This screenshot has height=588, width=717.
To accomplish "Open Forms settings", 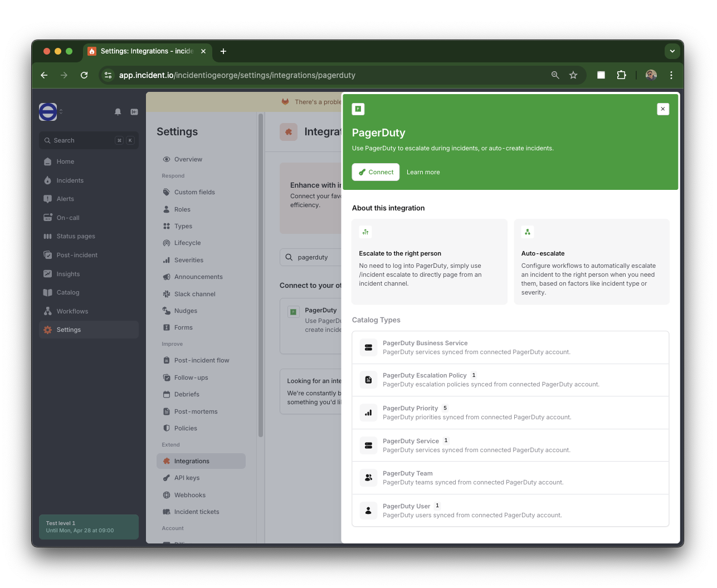I will click(x=201, y=327).
